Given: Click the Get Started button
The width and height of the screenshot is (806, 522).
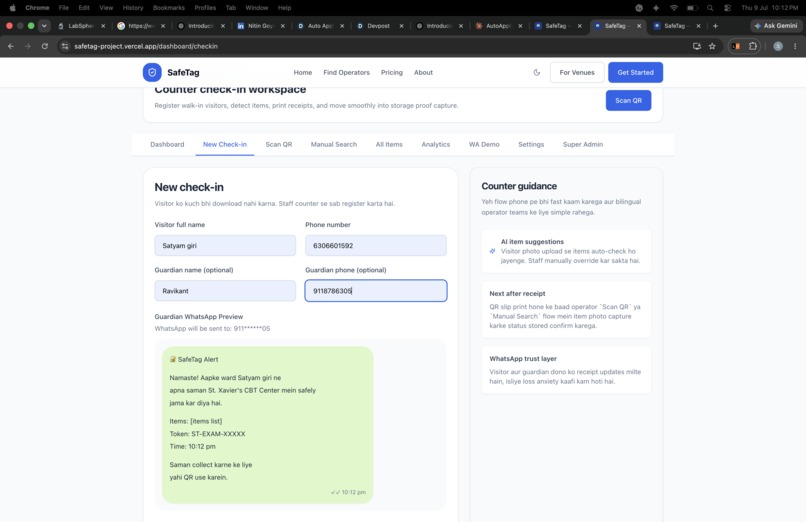Looking at the screenshot, I should tap(635, 72).
